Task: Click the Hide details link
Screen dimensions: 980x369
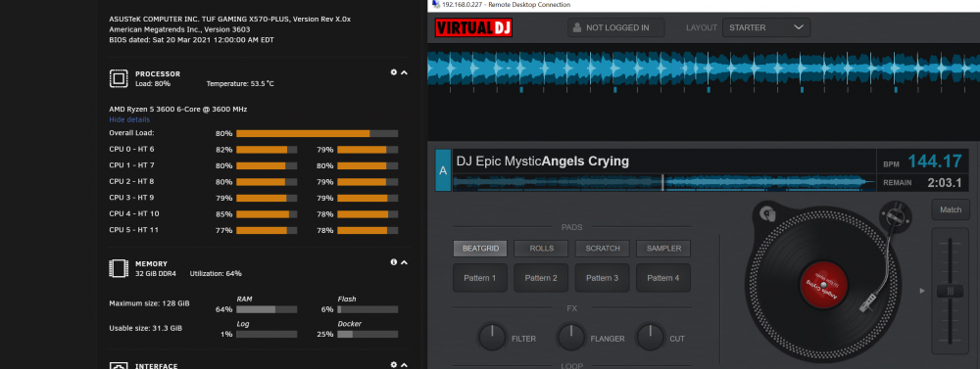Action: point(129,119)
